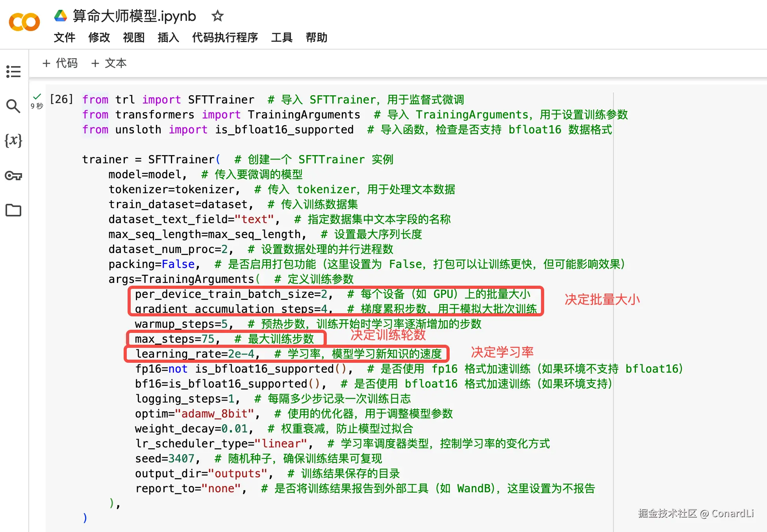
Task: Open the variables {x} panel icon
Action: 13,140
